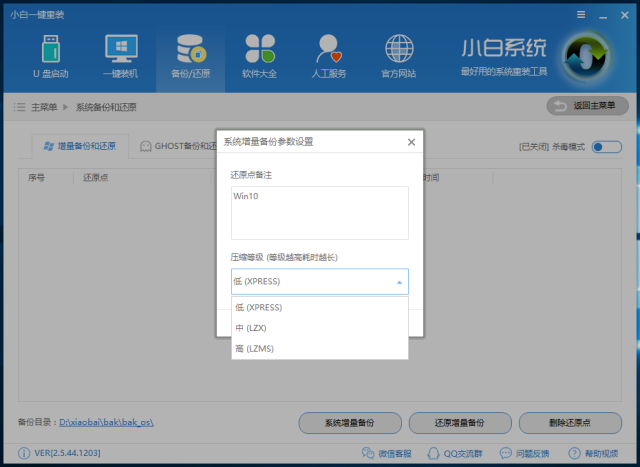Switch to 增量备份和还原 tab
Image resolution: width=640 pixels, height=467 pixels.
pyautogui.click(x=80, y=146)
